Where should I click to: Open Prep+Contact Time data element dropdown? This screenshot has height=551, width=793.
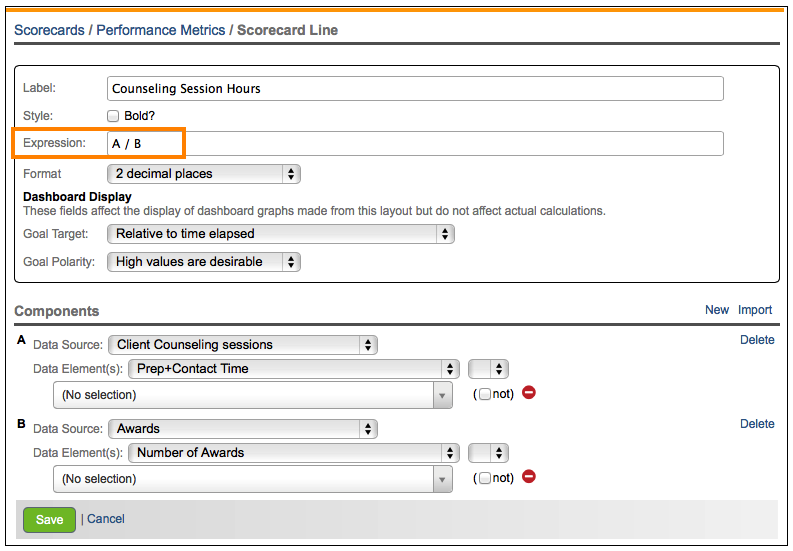point(293,369)
